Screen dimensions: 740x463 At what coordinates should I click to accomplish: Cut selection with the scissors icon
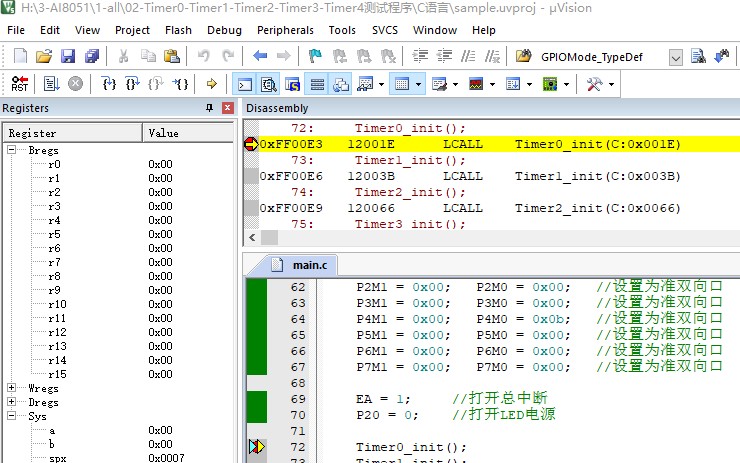pos(124,56)
